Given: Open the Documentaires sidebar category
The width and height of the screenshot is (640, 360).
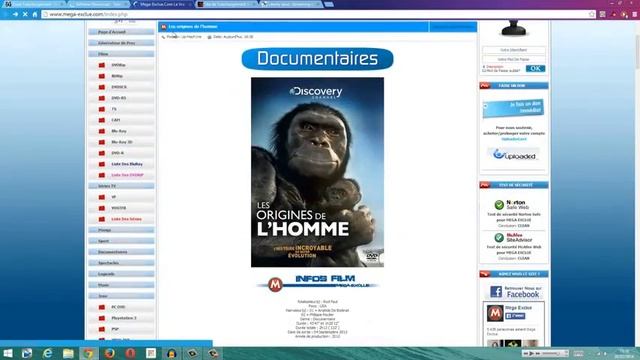Looking at the screenshot, I should 121,252.
